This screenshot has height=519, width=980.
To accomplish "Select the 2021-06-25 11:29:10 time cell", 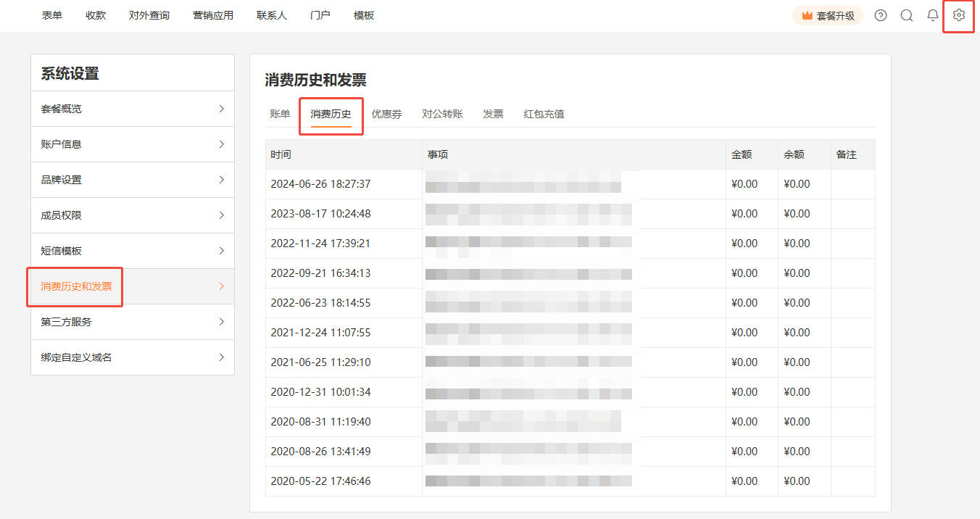I will click(344, 362).
